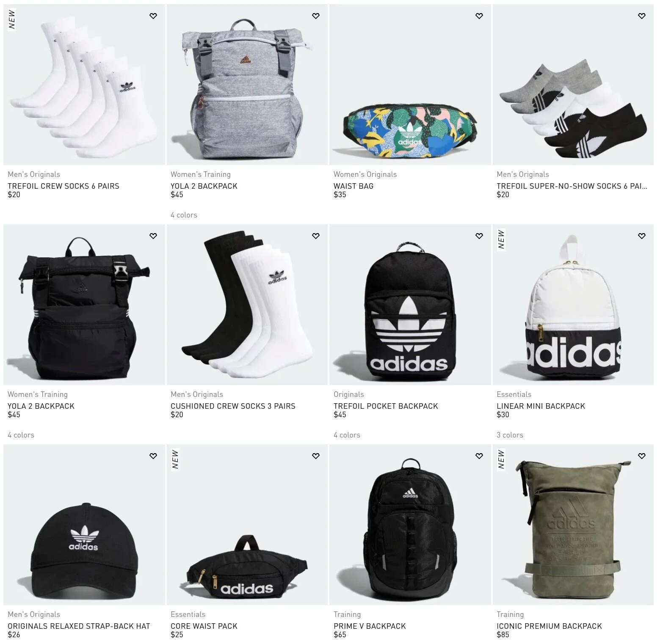Viewport: 663px width, 644px height.
Task: Open the Trefoil Crew Socks 6 Pairs link
Action: (64, 186)
